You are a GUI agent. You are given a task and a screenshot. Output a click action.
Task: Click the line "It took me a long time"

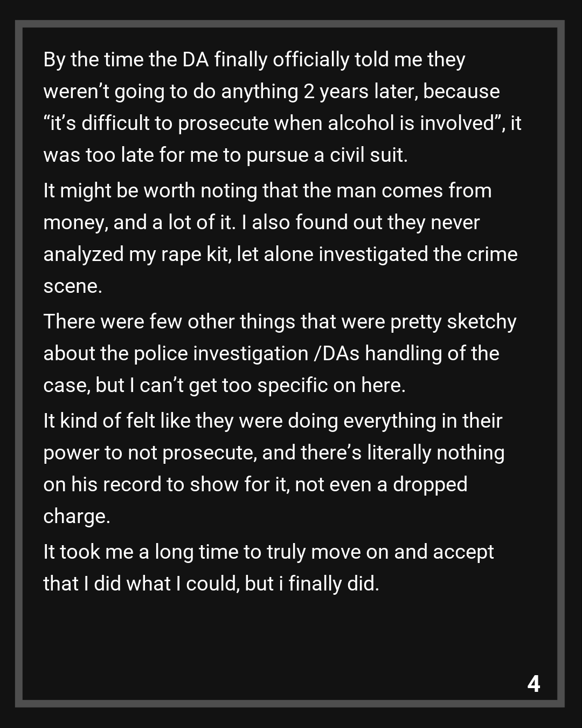(x=268, y=552)
